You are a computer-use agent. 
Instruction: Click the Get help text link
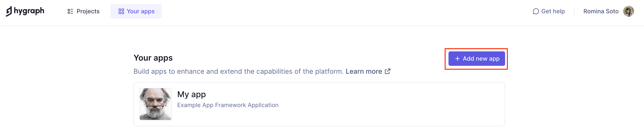point(553,11)
